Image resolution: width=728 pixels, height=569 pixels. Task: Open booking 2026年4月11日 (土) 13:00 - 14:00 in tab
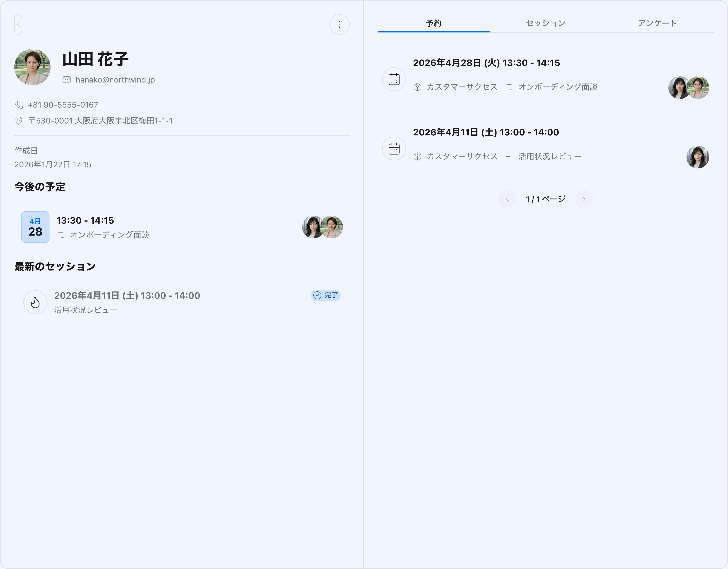[486, 132]
